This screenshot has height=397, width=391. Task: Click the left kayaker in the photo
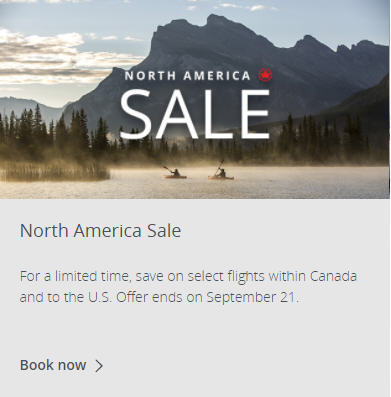(174, 172)
